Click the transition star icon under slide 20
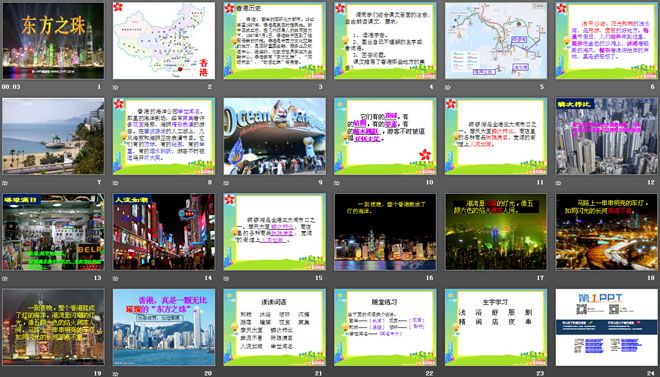 (115, 373)
